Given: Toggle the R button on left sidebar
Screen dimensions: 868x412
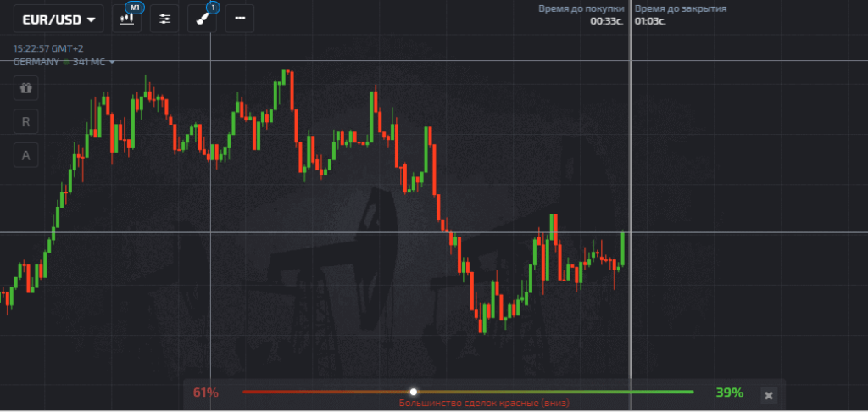Looking at the screenshot, I should [25, 121].
